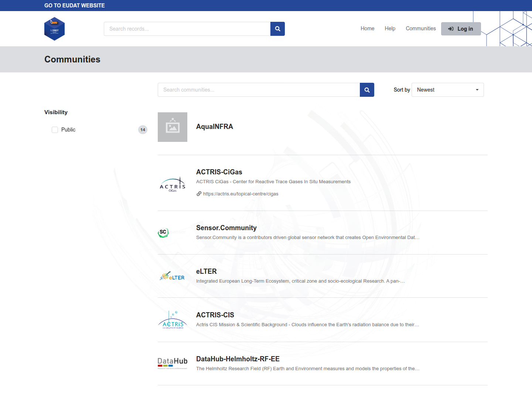Follow the GO TO EUDAT WEBSITE link
Image resolution: width=532 pixels, height=399 pixels.
click(x=75, y=6)
